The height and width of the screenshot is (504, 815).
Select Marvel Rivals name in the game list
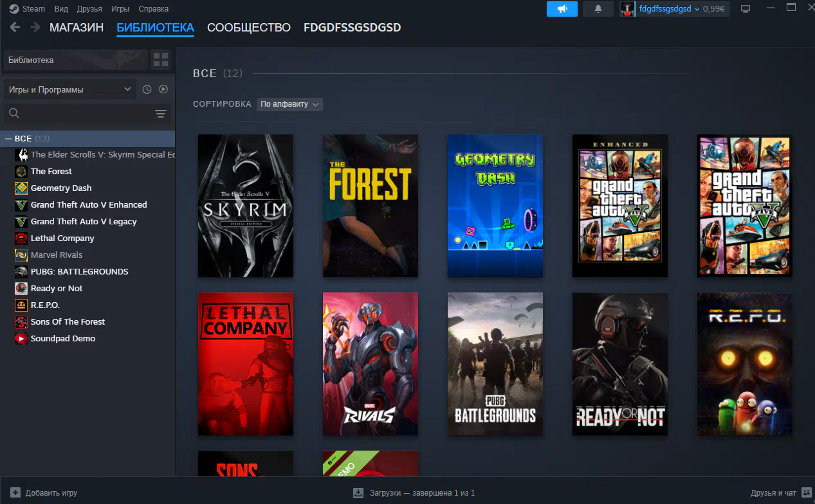57,255
